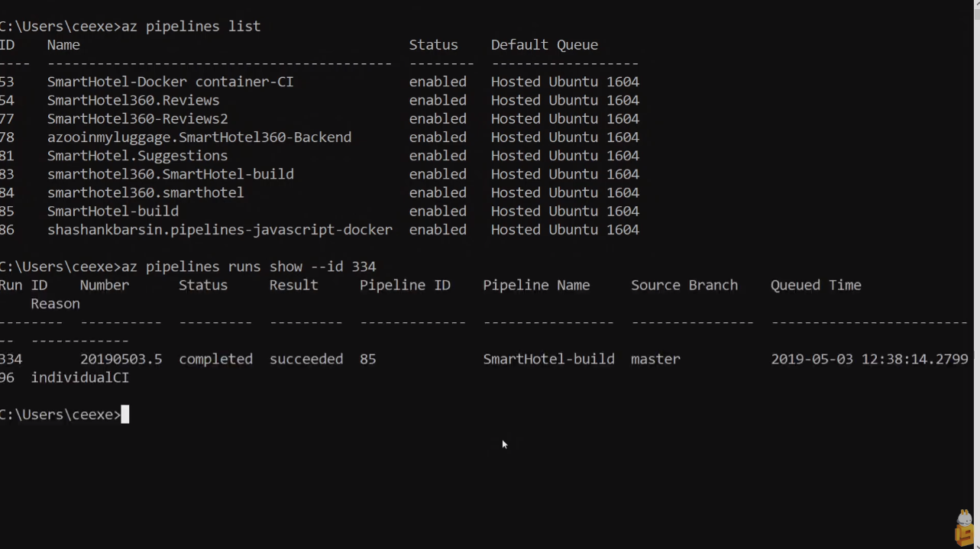Viewport: 980px width, 549px height.
Task: Click the smarthotel360.smarthotel pipeline name
Action: pos(145,193)
